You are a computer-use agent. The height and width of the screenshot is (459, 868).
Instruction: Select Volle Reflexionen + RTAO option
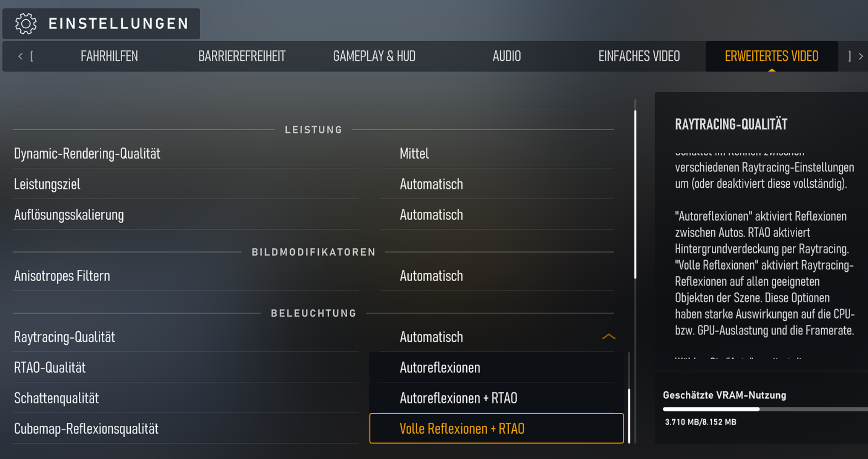tap(496, 428)
